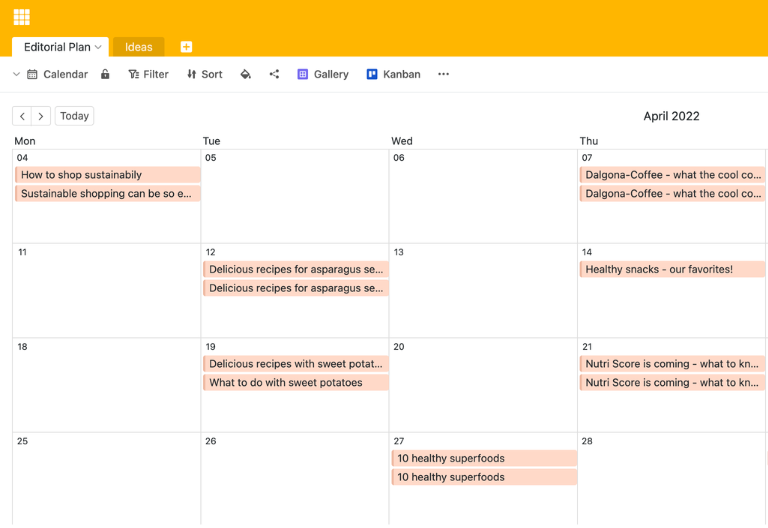This screenshot has width=768, height=528.
Task: Add a new table with plus icon
Action: (x=186, y=47)
